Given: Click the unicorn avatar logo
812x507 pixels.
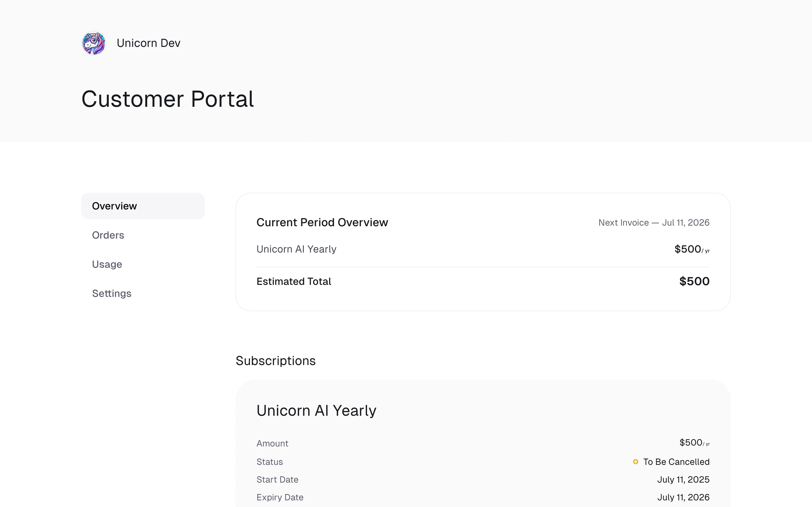Looking at the screenshot, I should coord(94,43).
